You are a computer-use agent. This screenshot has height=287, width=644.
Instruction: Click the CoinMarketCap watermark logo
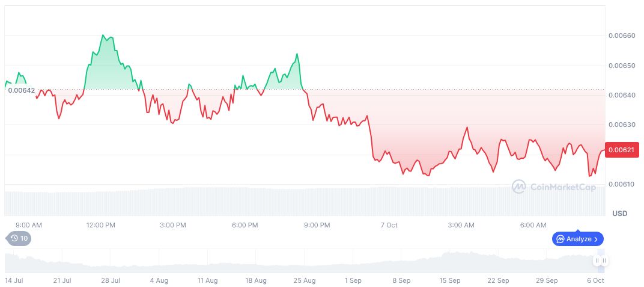pos(519,187)
